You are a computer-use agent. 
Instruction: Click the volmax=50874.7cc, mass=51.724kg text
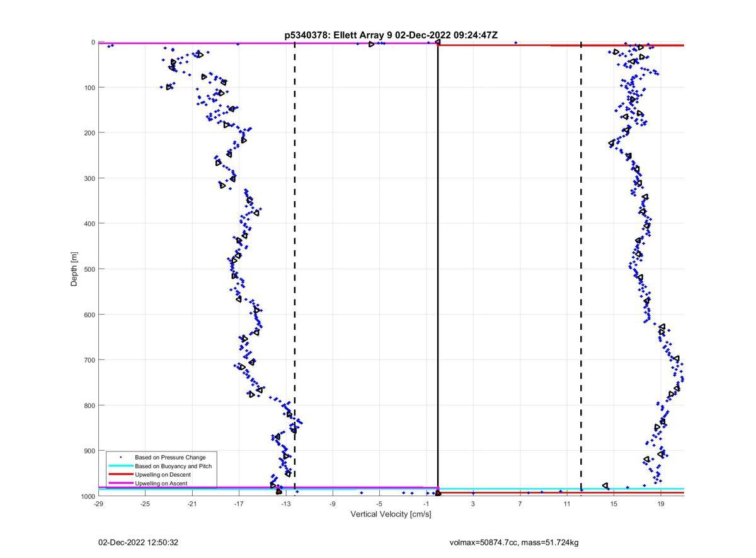(514, 542)
